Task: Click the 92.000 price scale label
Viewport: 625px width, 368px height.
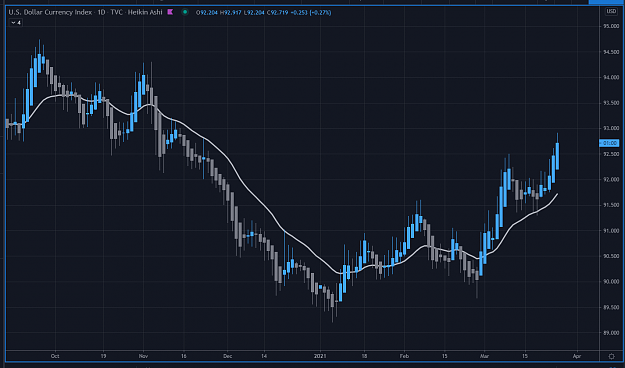Action: pyautogui.click(x=611, y=179)
